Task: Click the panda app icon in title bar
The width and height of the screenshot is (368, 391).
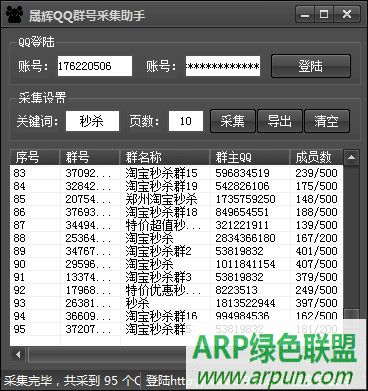Action: (x=14, y=15)
